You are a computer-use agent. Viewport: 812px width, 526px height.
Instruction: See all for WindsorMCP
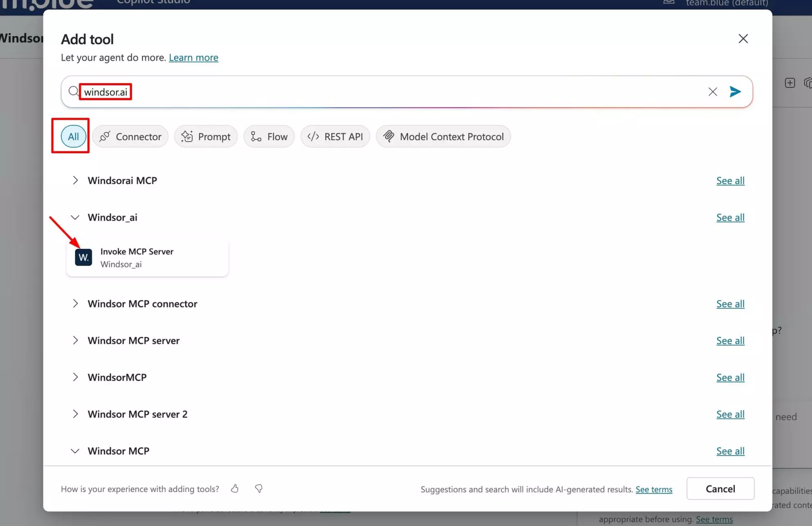[x=730, y=378]
